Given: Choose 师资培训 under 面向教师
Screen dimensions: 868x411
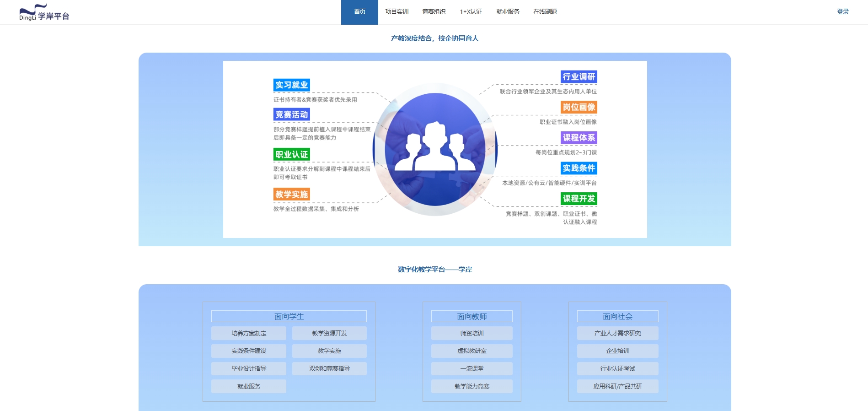Looking at the screenshot, I should point(472,333).
